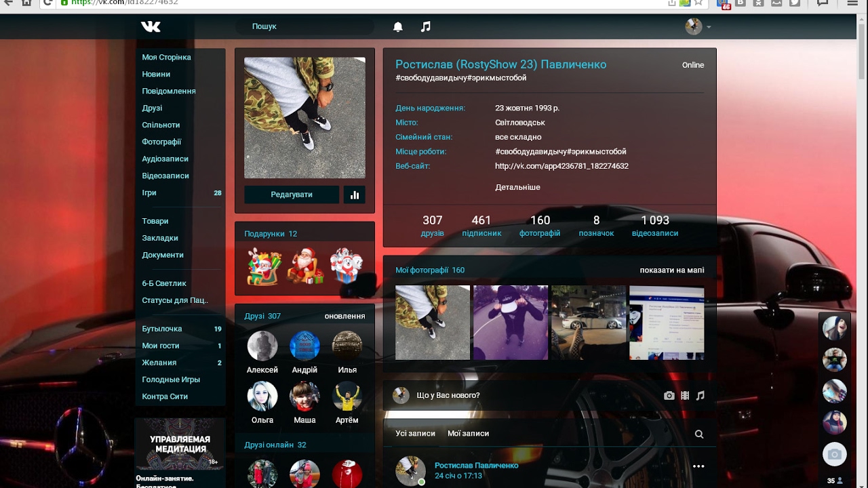Open Друзі онлайн 32 header
This screenshot has width=868, height=488.
[275, 445]
